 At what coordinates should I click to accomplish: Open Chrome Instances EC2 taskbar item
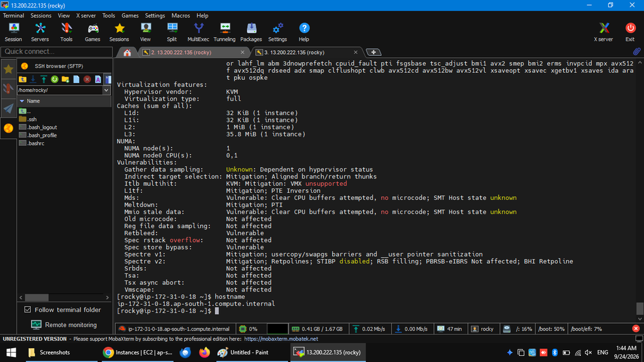138,352
